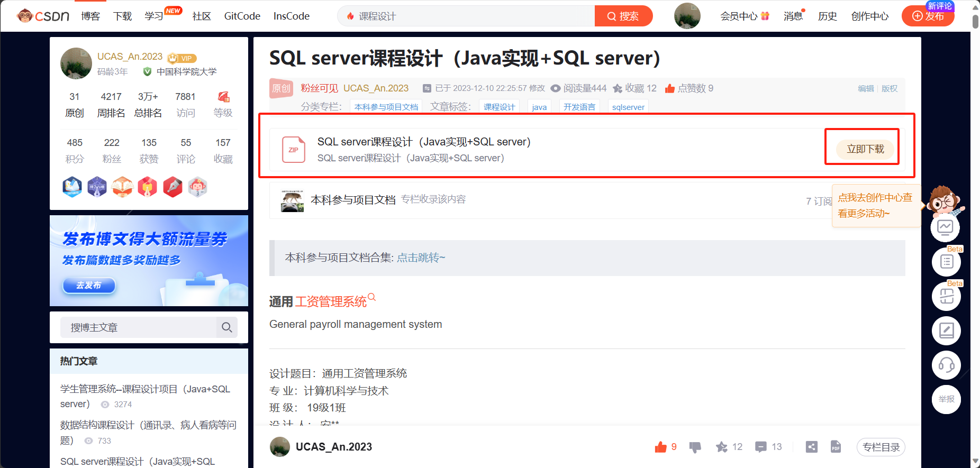980x468 pixels.
Task: Select the java article tag
Action: [539, 107]
